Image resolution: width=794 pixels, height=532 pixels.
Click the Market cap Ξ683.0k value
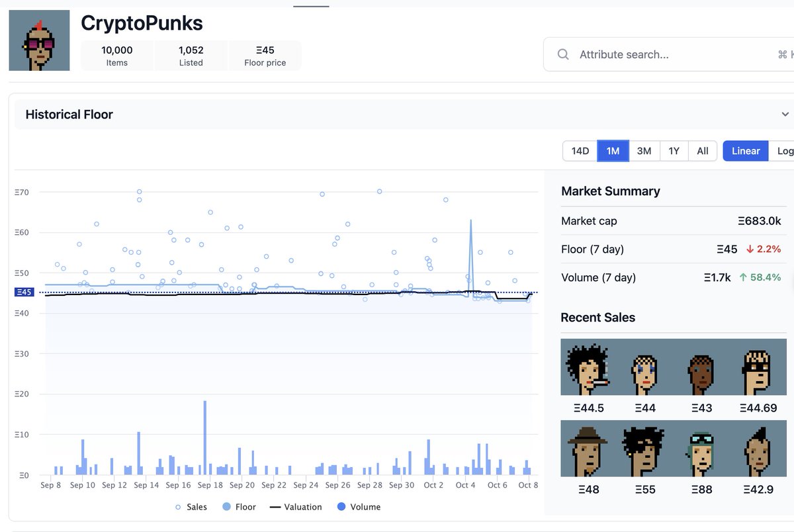click(760, 221)
